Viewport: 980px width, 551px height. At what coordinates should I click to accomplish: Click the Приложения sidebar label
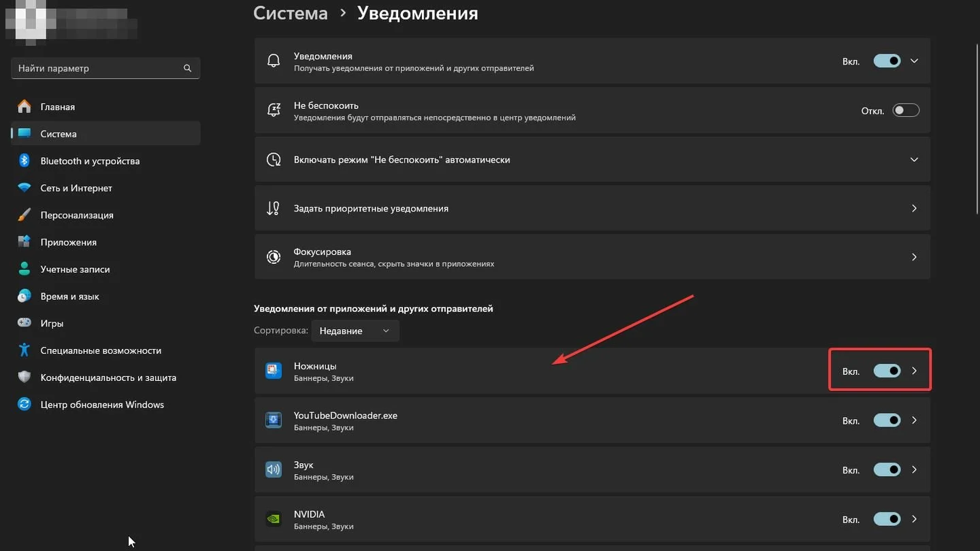coord(69,242)
